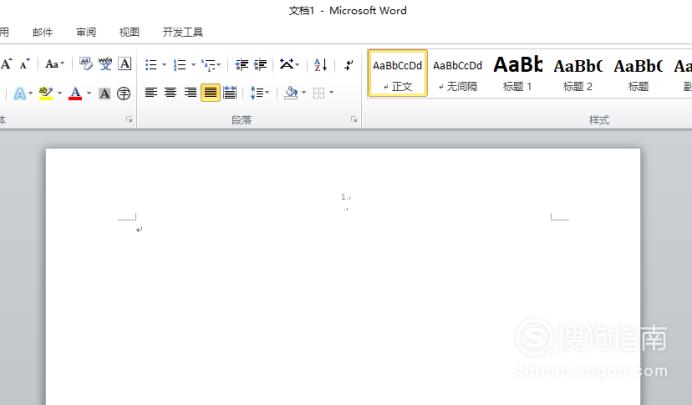Select the 正文 style
Image resolution: width=692 pixels, height=405 pixels.
coord(398,73)
